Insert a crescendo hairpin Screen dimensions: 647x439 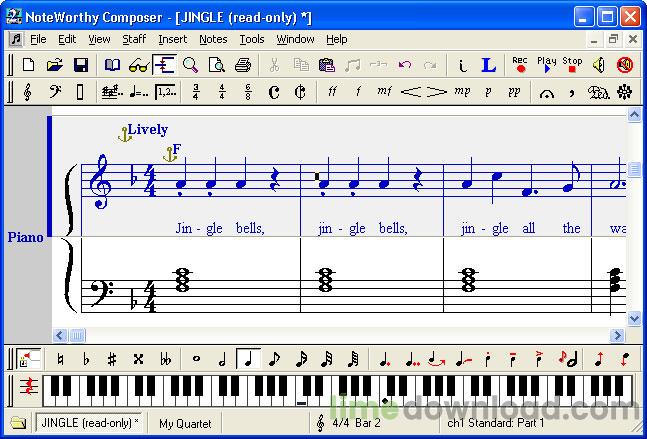410,92
